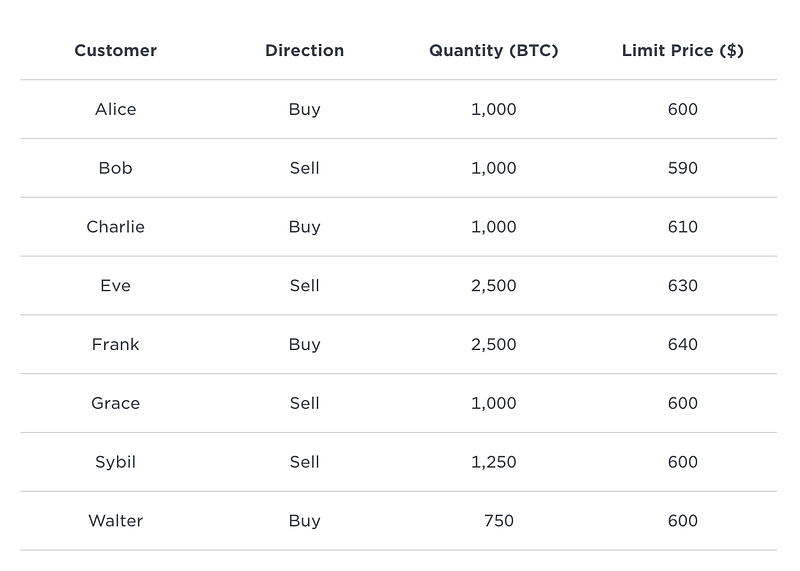Click the Buy direction in Frank's row
The width and height of the screenshot is (800, 571).
304,344
